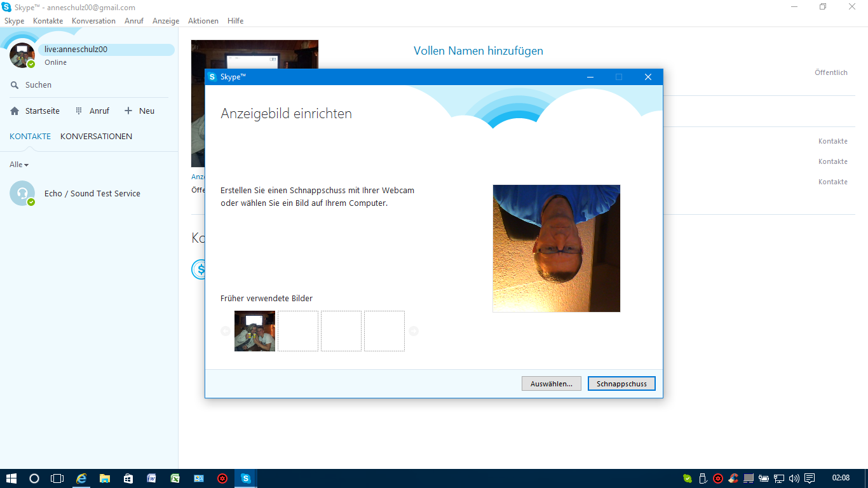Open the Kontakte menu
Screen dimensions: 868x488
pyautogui.click(x=48, y=21)
